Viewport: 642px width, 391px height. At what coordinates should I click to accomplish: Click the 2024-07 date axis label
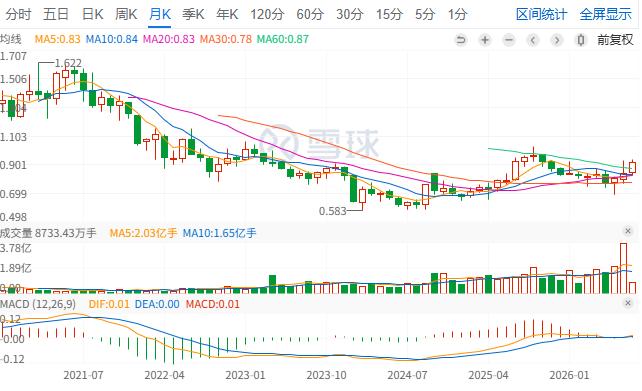point(407,375)
